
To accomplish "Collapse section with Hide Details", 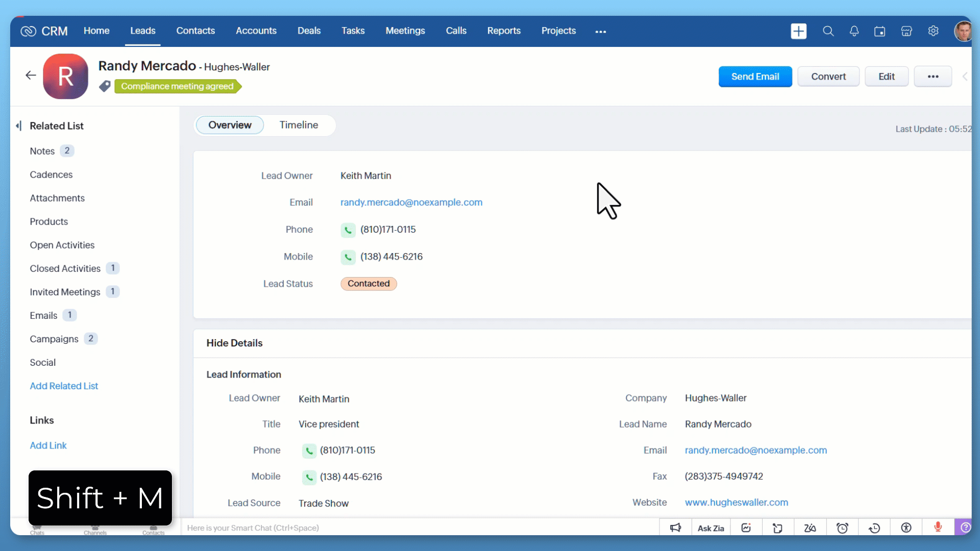I will pos(234,343).
